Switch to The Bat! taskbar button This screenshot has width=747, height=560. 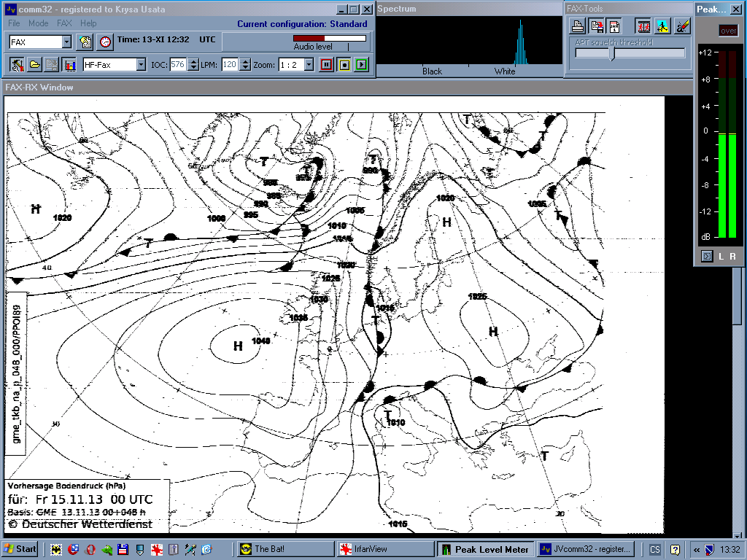[286, 549]
